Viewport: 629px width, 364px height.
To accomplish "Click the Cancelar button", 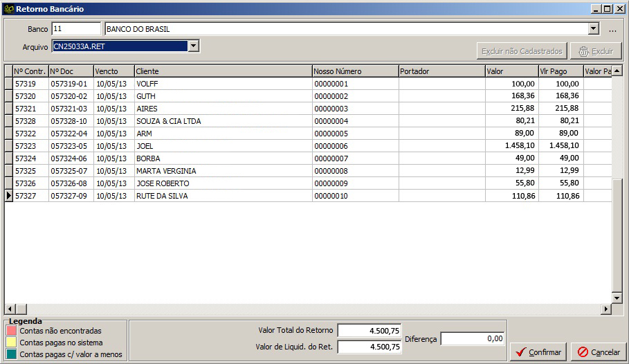I will 598,352.
